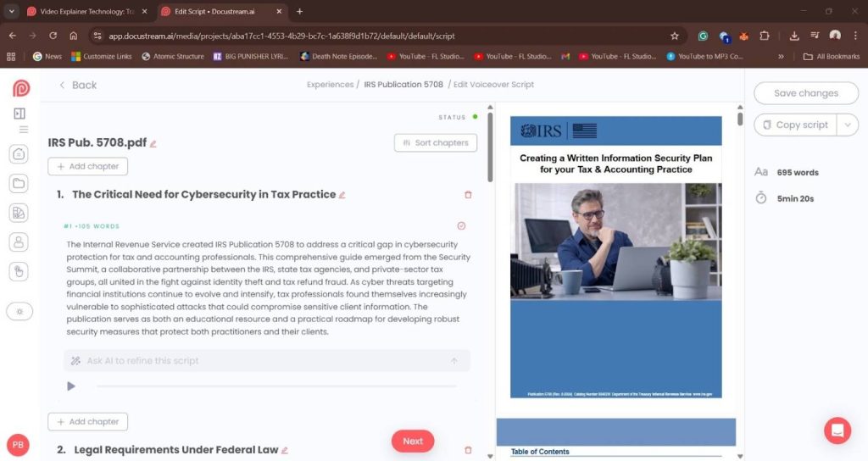Open the folder icon in left sidebar

[19, 184]
